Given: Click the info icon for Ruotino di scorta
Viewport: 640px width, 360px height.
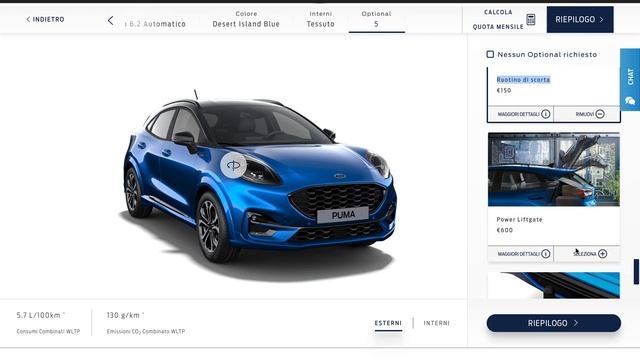Looking at the screenshot, I should pos(546,114).
